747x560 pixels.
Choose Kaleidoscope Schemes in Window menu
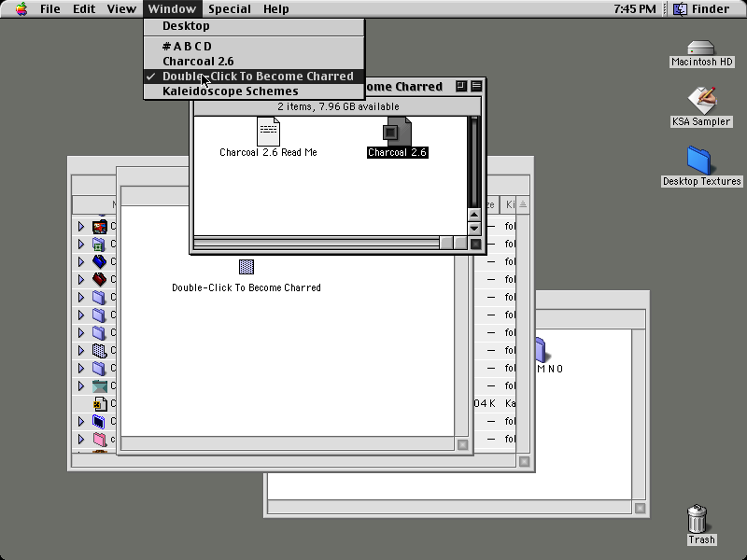254,91
